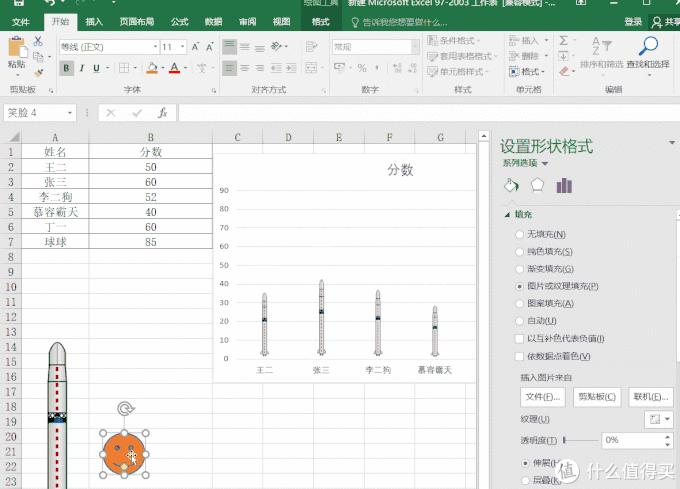Select the Fill & Line paint bucket tab
Image resolution: width=680 pixels, height=489 pixels.
[511, 186]
